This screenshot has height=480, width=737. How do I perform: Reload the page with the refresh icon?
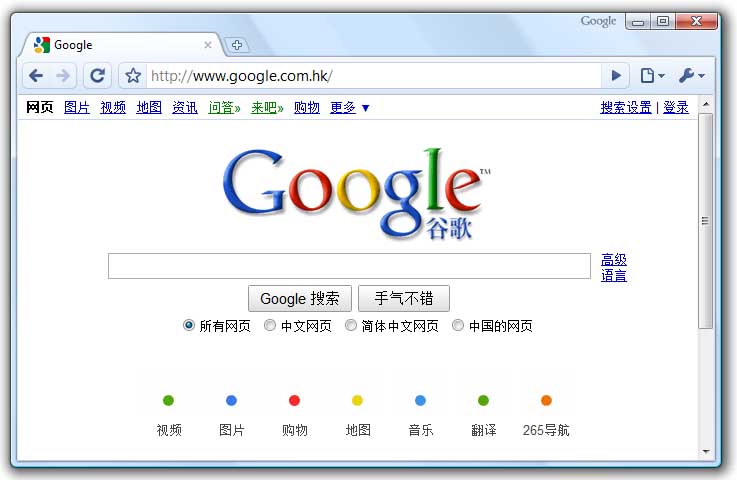tap(97, 75)
